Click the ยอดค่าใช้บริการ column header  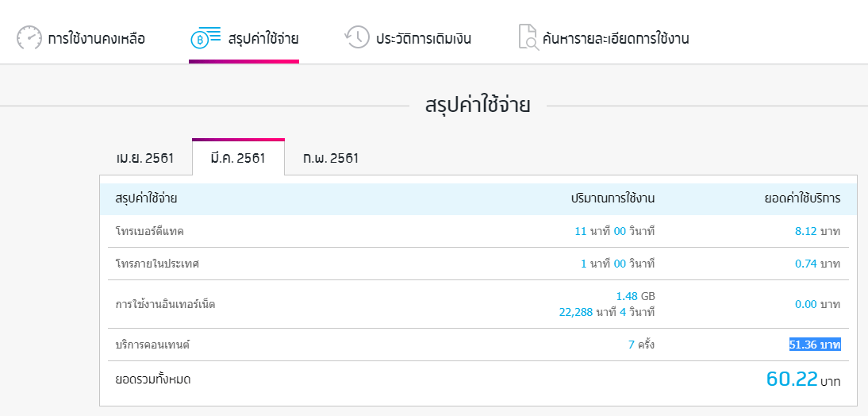[x=803, y=198]
